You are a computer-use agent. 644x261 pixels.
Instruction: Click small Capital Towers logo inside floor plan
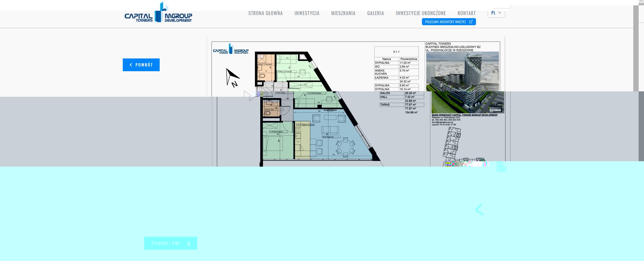[230, 49]
